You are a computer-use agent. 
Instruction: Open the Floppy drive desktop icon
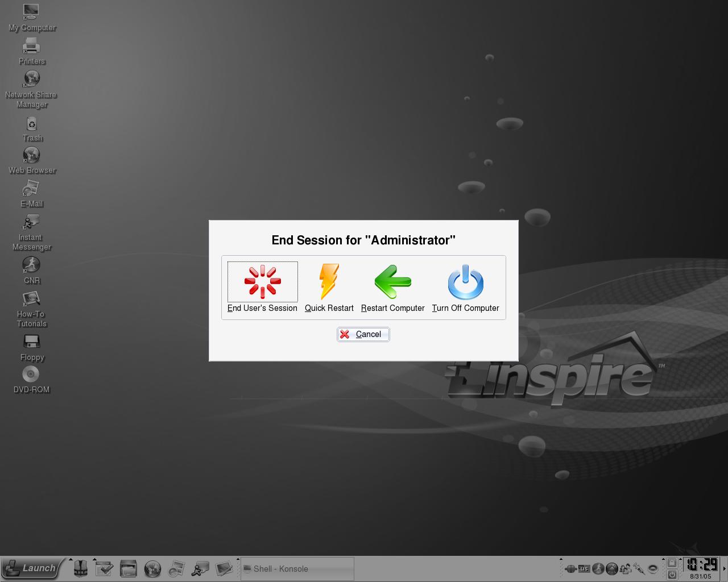[32, 347]
